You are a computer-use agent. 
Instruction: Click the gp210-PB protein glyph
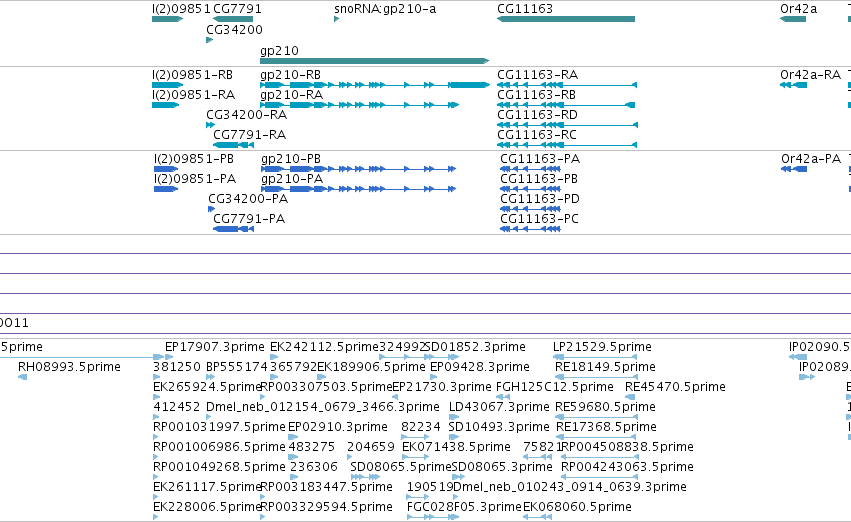click(358, 169)
